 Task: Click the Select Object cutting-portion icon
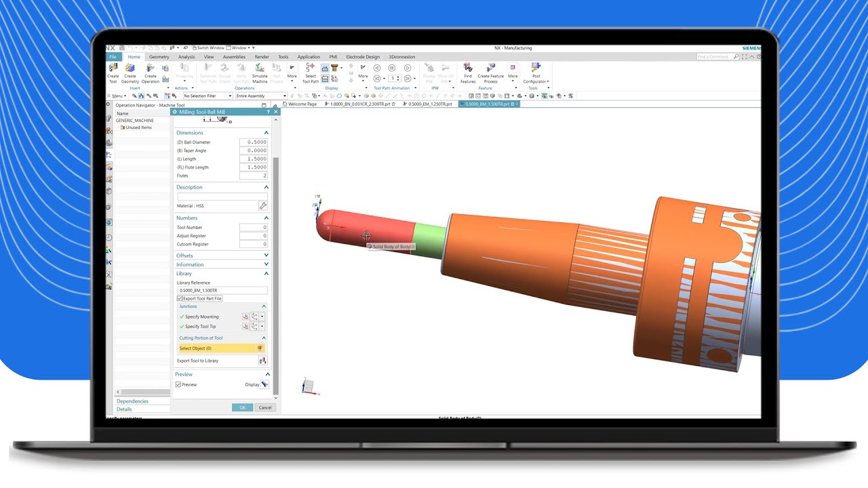[260, 348]
